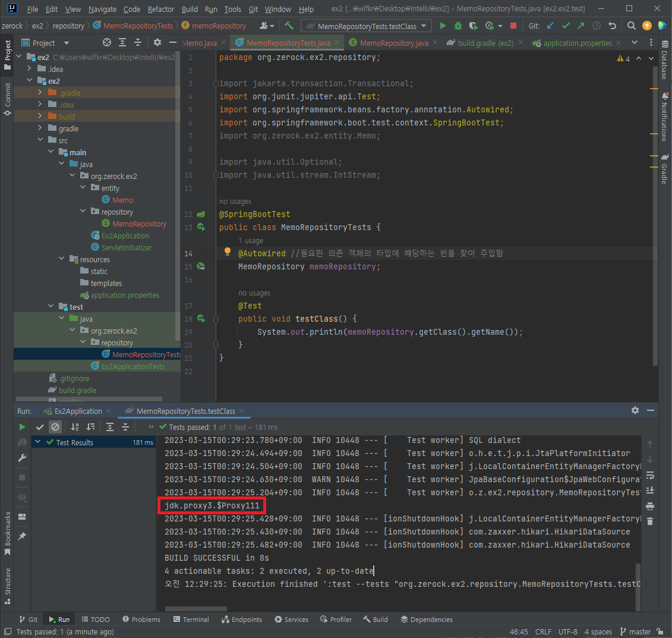
Task: Stop the running process red square
Action: coord(513,26)
